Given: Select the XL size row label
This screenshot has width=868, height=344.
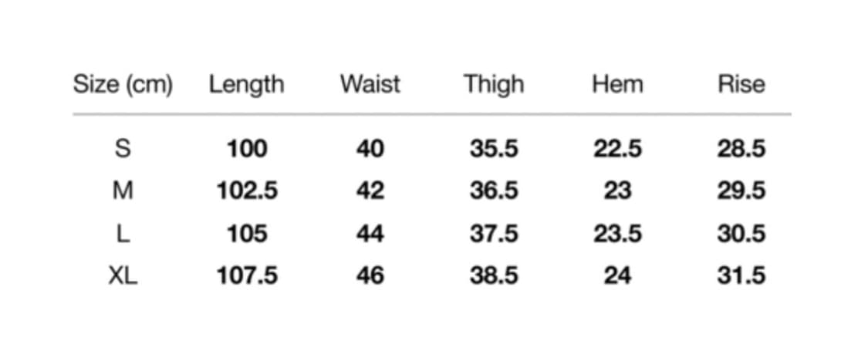Looking at the screenshot, I should click(123, 275).
